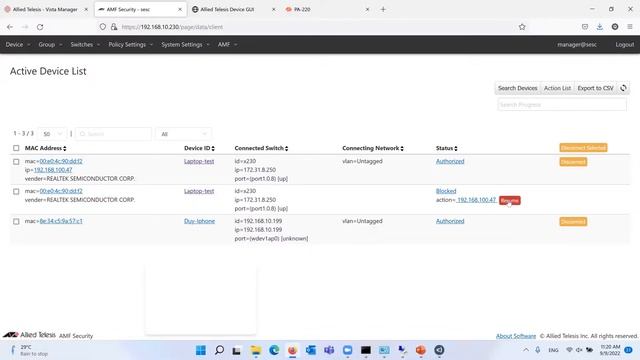Click Export to CSV
The height and width of the screenshot is (360, 640).
coord(595,88)
